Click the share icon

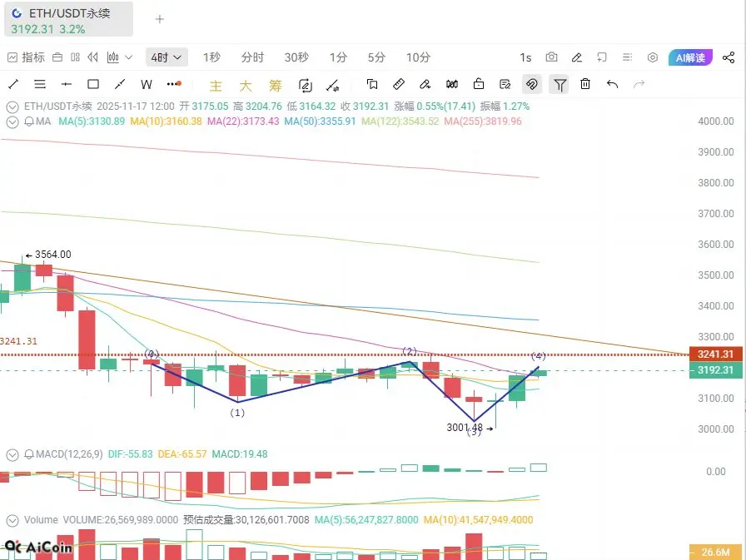(x=729, y=57)
